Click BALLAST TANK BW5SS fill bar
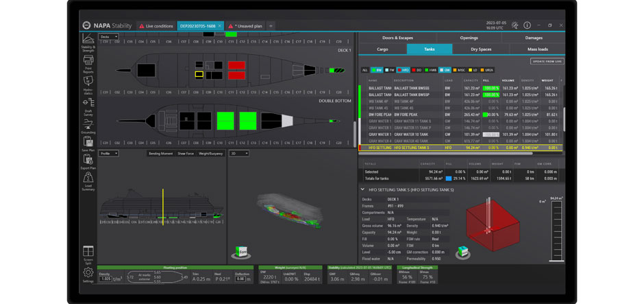This screenshot has height=304, width=644. point(491,88)
